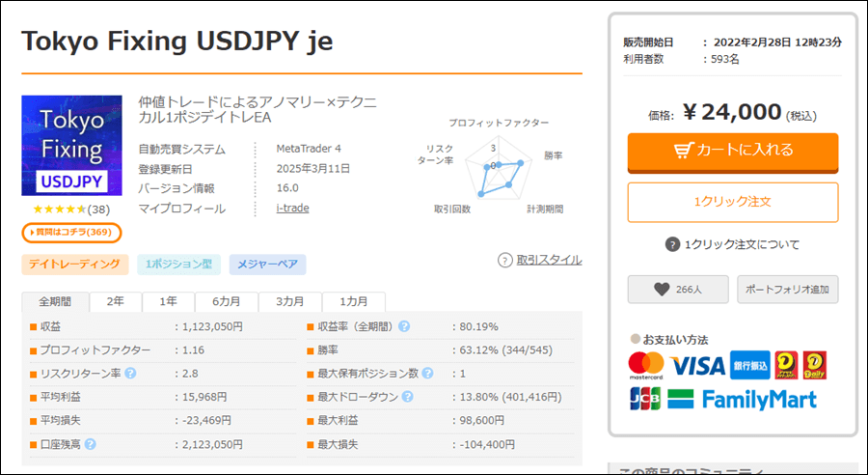Image resolution: width=868 pixels, height=475 pixels.
Task: Switch to the 3カ月 tab
Action: point(290,301)
